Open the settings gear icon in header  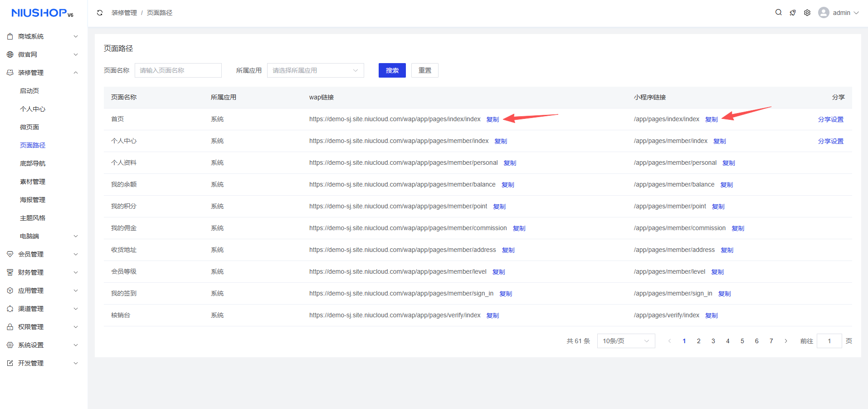[x=807, y=13]
